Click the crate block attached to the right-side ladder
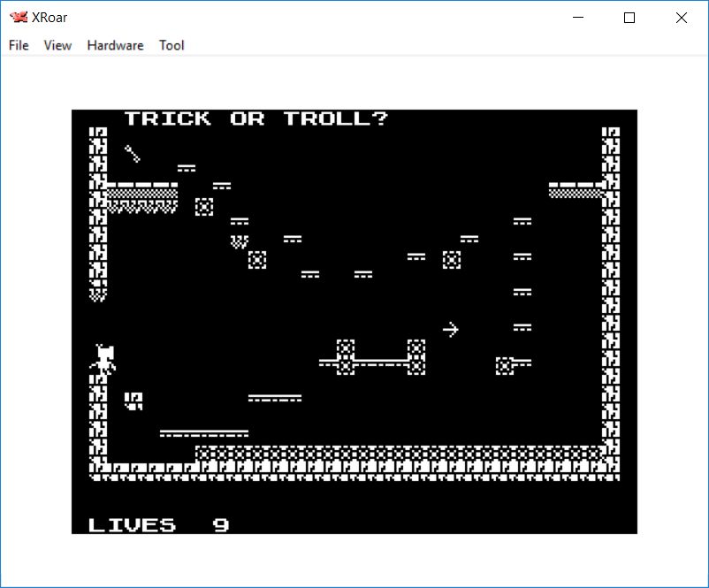The height and width of the screenshot is (588, 709). (x=505, y=365)
